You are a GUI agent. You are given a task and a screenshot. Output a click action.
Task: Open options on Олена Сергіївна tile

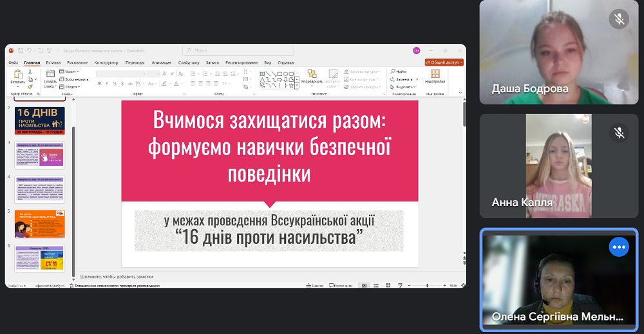tap(618, 247)
